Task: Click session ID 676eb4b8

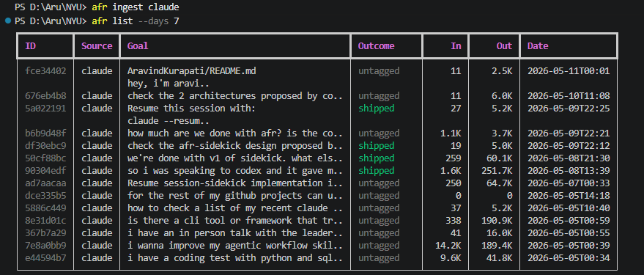Action: [45, 96]
